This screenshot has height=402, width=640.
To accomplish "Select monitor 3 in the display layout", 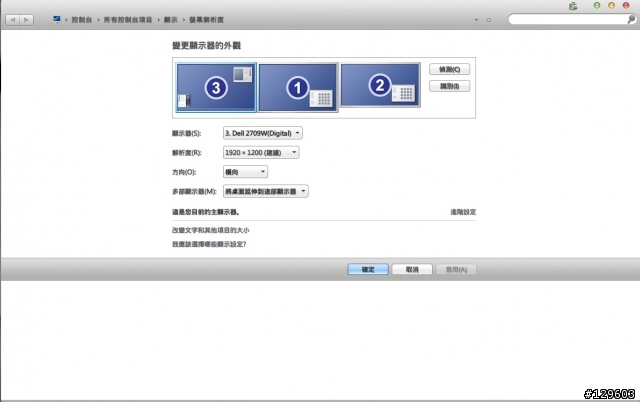I will [x=216, y=87].
